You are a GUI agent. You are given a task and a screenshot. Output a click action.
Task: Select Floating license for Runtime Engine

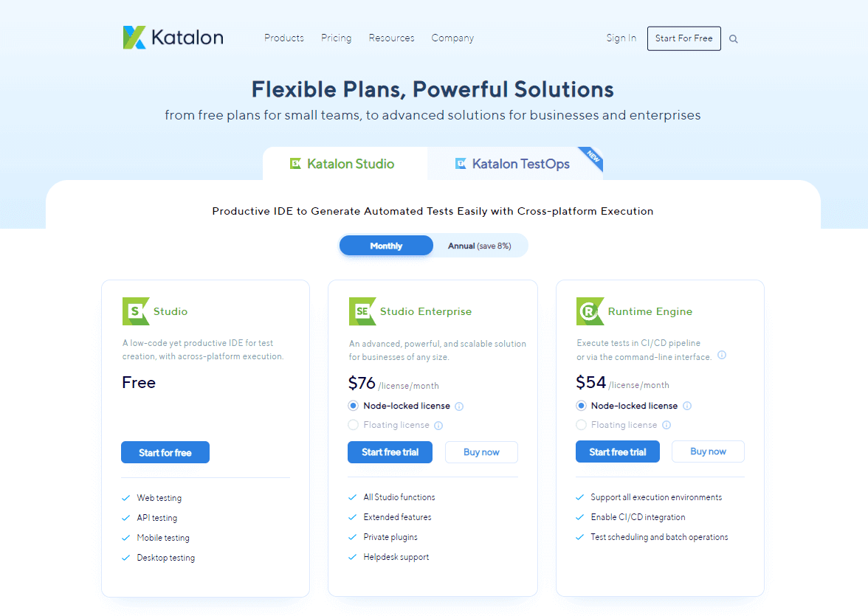[582, 425]
